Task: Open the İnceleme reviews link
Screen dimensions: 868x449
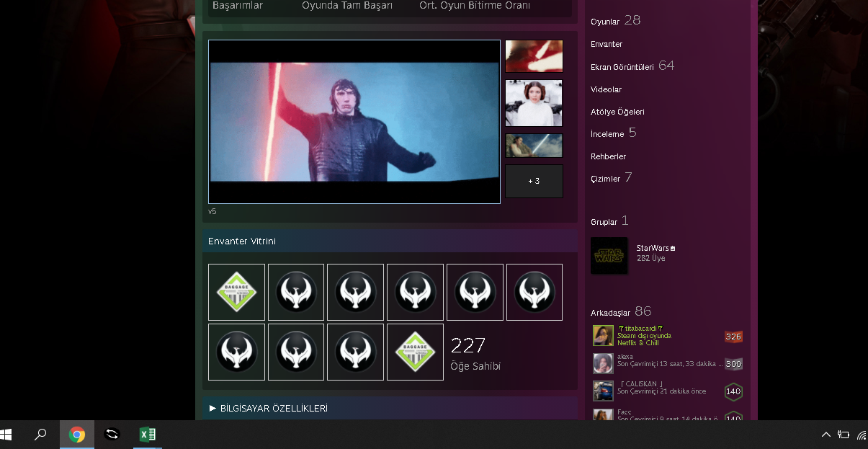Action: coord(613,133)
